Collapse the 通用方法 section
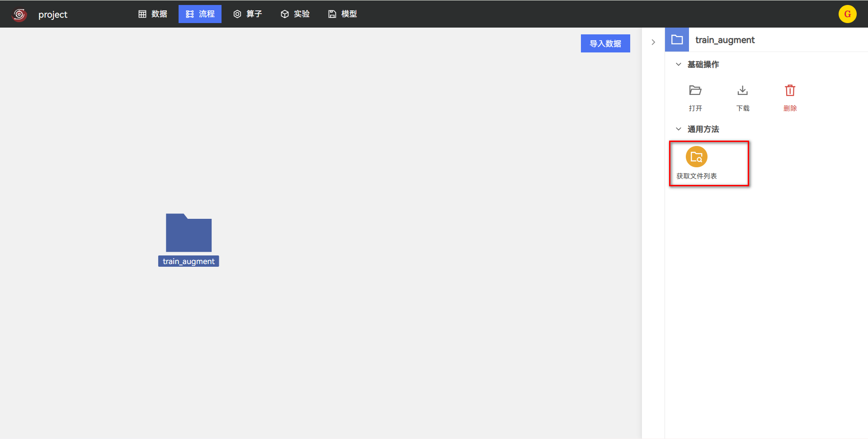868x439 pixels. (679, 129)
